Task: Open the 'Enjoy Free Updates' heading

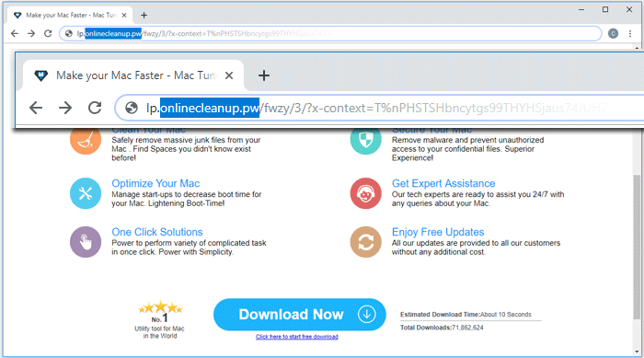Action: click(438, 232)
